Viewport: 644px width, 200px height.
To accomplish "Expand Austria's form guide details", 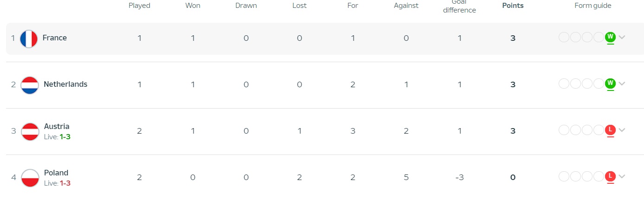I will [x=622, y=130].
